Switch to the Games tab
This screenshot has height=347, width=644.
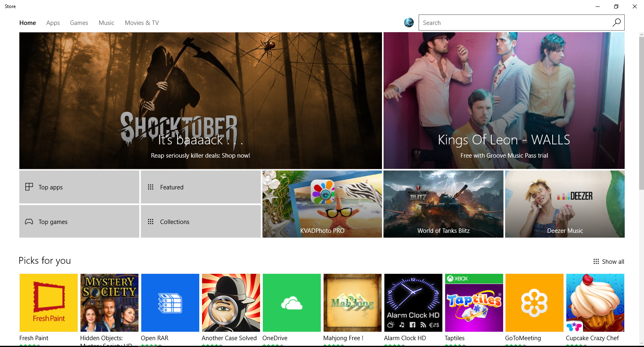tap(79, 23)
